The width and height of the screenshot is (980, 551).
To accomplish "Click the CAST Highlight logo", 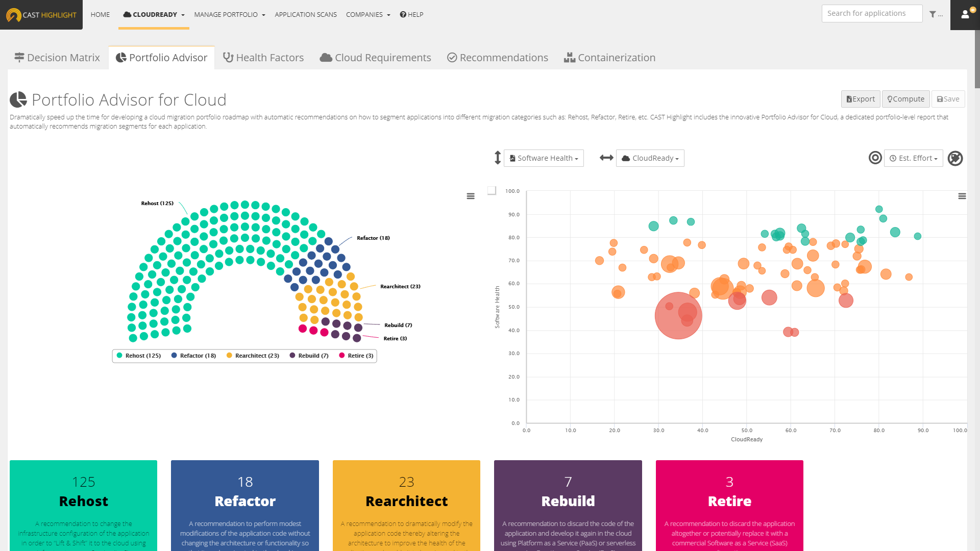I will pyautogui.click(x=41, y=15).
